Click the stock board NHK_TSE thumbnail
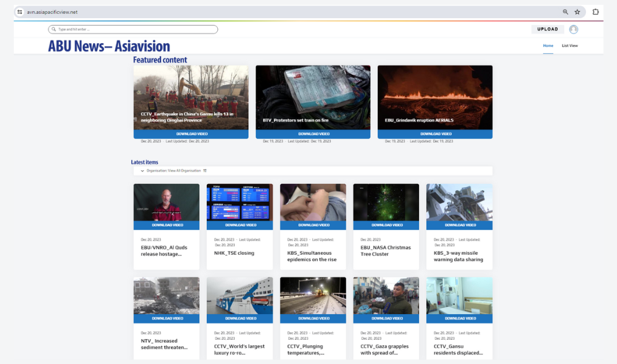617x364 pixels. coord(240,202)
